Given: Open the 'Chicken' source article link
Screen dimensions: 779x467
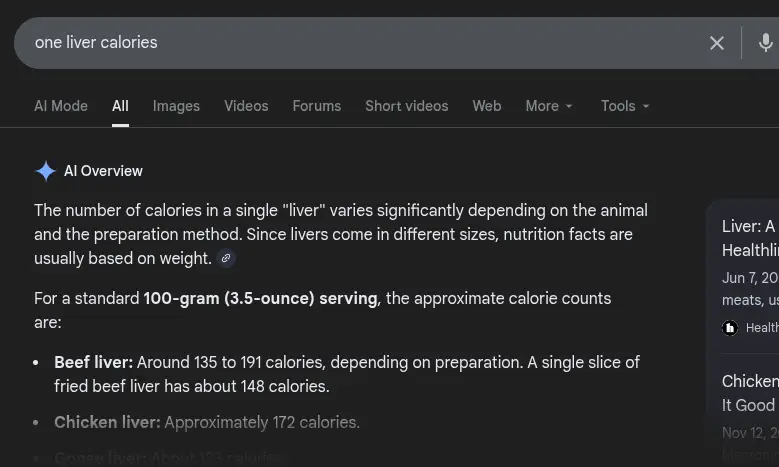Looking at the screenshot, I should (750, 393).
